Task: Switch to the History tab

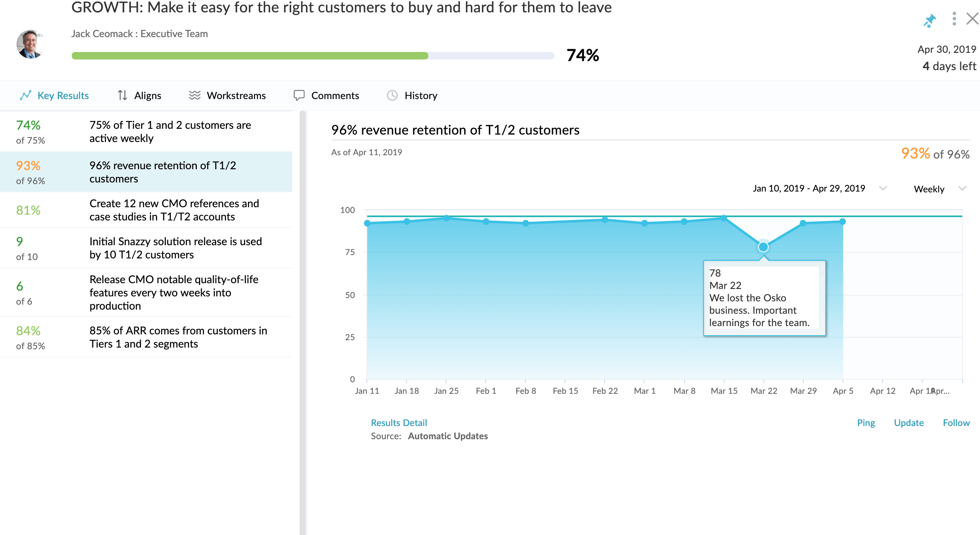Action: pyautogui.click(x=420, y=95)
